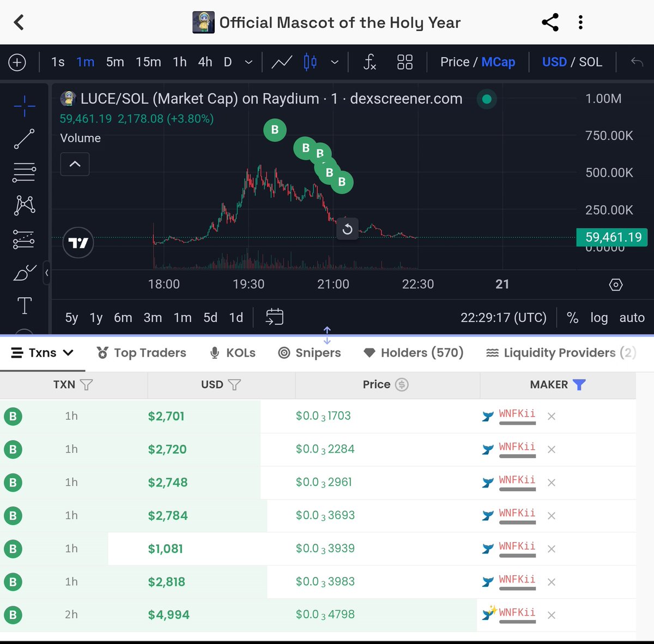Select the 4h timeframe
Image resolution: width=654 pixels, height=644 pixels.
click(x=205, y=62)
